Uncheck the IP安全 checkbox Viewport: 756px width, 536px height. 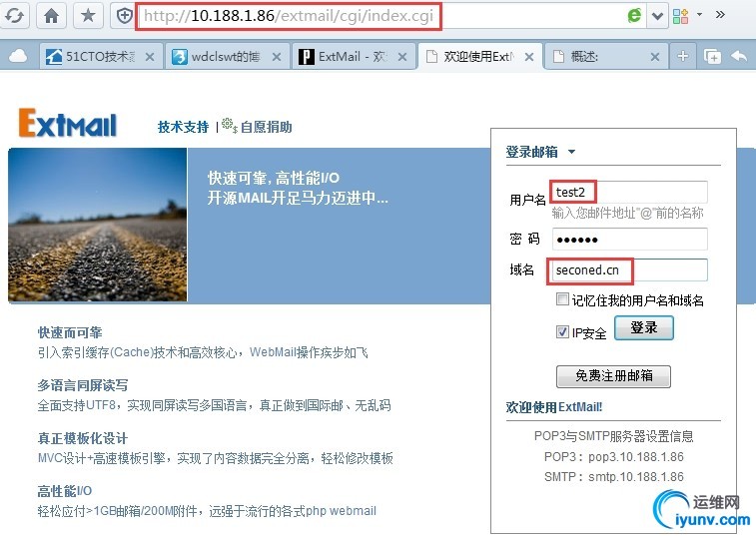(x=562, y=331)
